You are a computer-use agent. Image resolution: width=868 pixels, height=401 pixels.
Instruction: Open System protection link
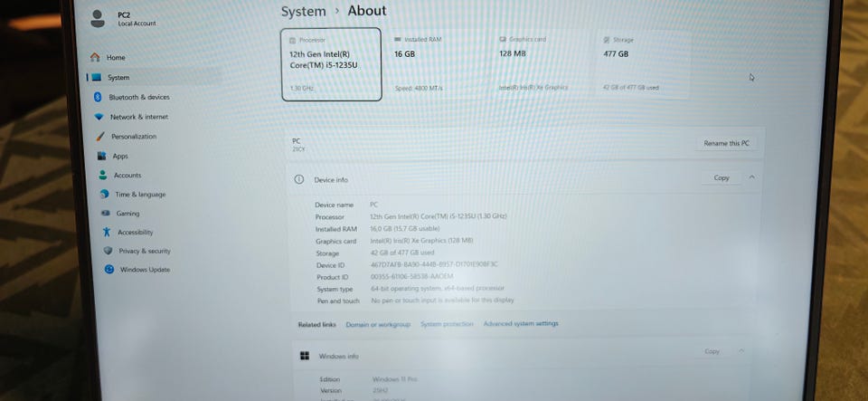click(x=447, y=324)
